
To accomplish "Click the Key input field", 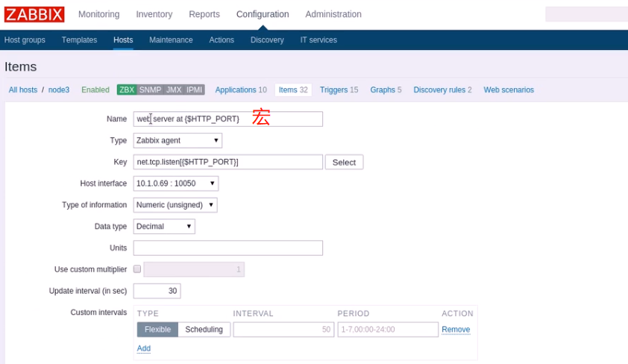I will click(x=228, y=162).
